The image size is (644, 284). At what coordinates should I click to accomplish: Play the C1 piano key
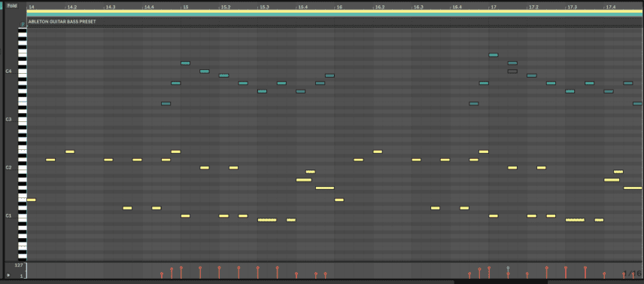(x=22, y=215)
